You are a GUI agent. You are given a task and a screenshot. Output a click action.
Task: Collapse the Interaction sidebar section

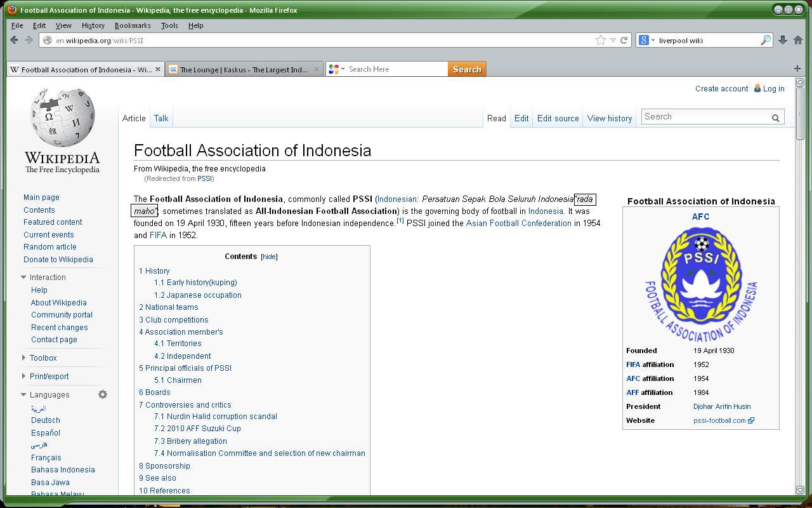23,277
